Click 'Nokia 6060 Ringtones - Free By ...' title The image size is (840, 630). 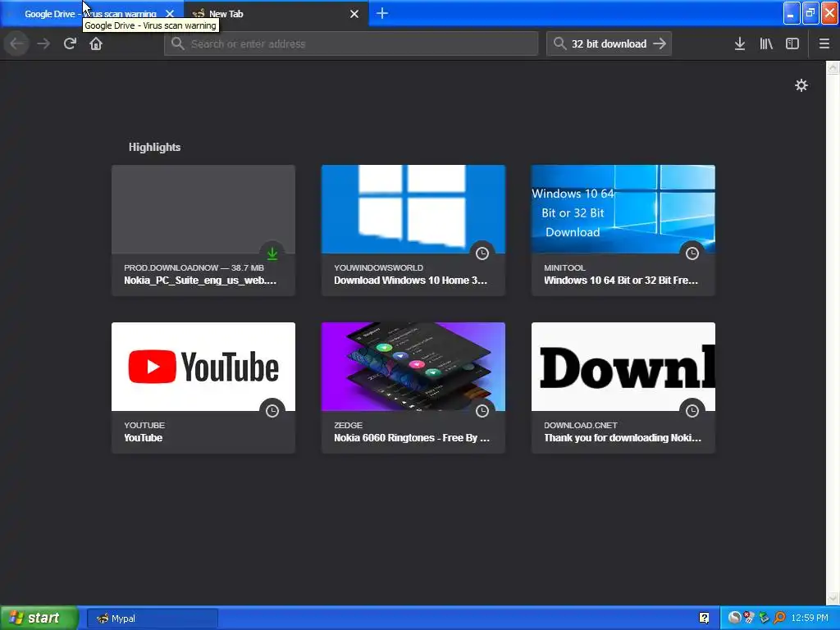coord(412,438)
